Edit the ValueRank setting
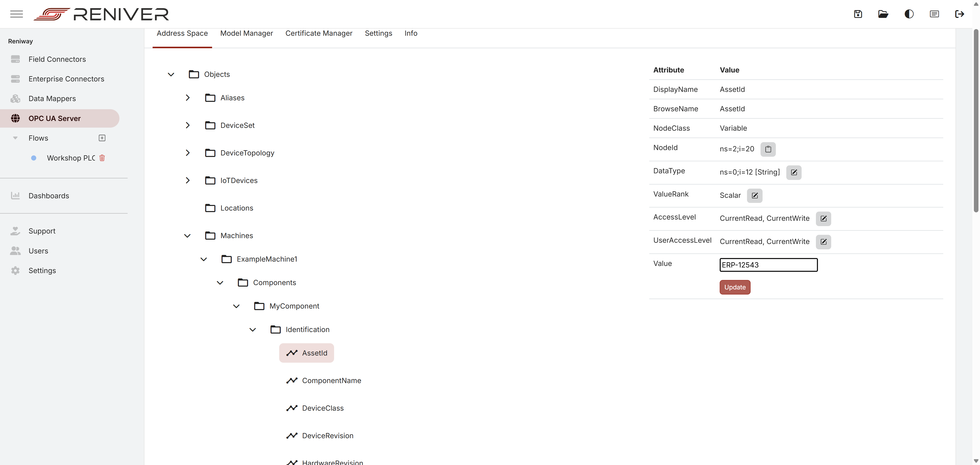Screen dimensions: 980x465 click(x=755, y=195)
